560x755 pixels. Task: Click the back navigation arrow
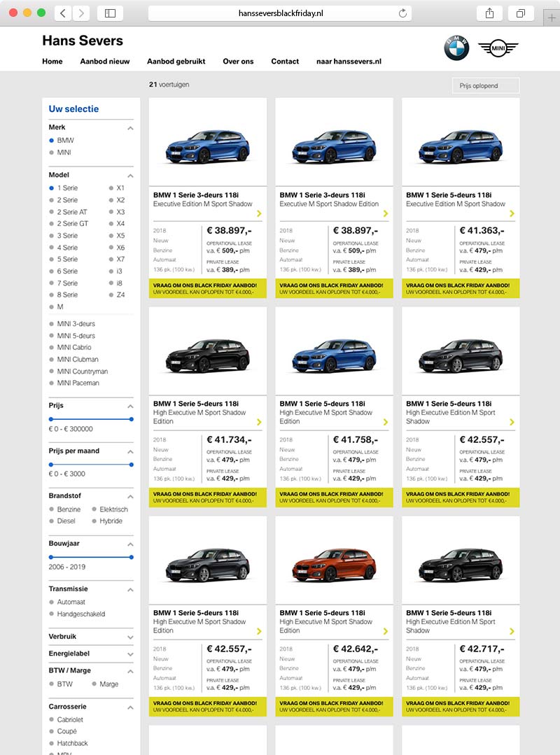click(x=62, y=13)
